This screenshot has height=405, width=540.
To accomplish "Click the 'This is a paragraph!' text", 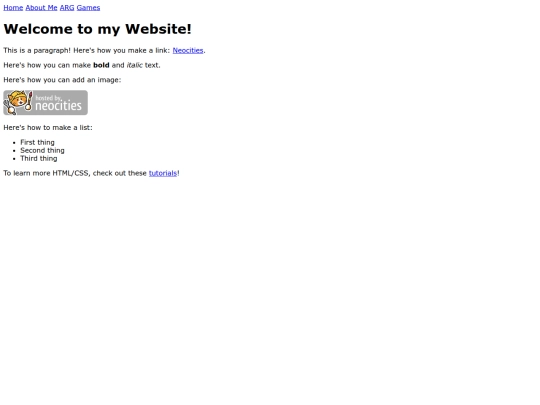I will tap(37, 50).
